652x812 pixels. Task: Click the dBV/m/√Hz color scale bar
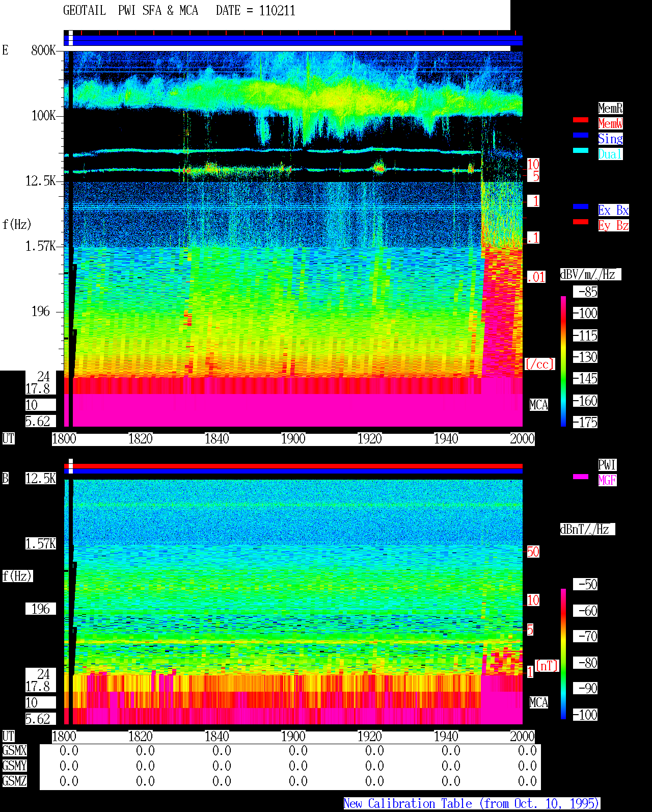point(563,361)
